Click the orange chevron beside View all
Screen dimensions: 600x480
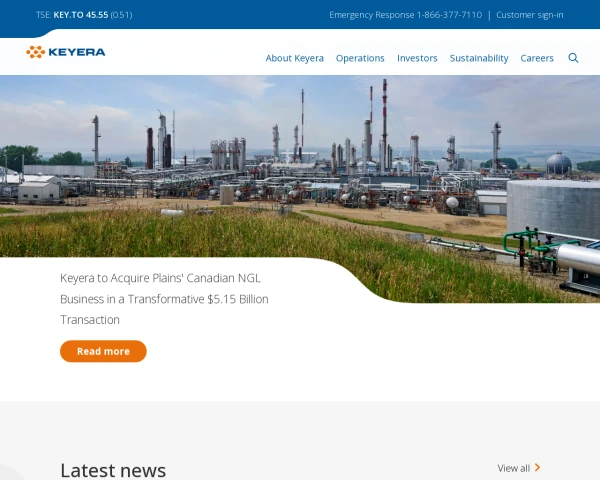pos(538,467)
